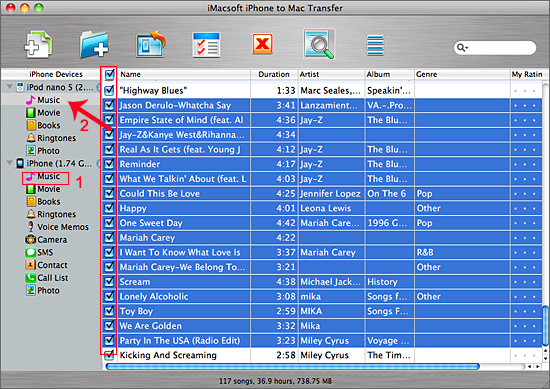550x389 pixels.
Task: Click into the toolbar search field
Action: click(x=495, y=47)
